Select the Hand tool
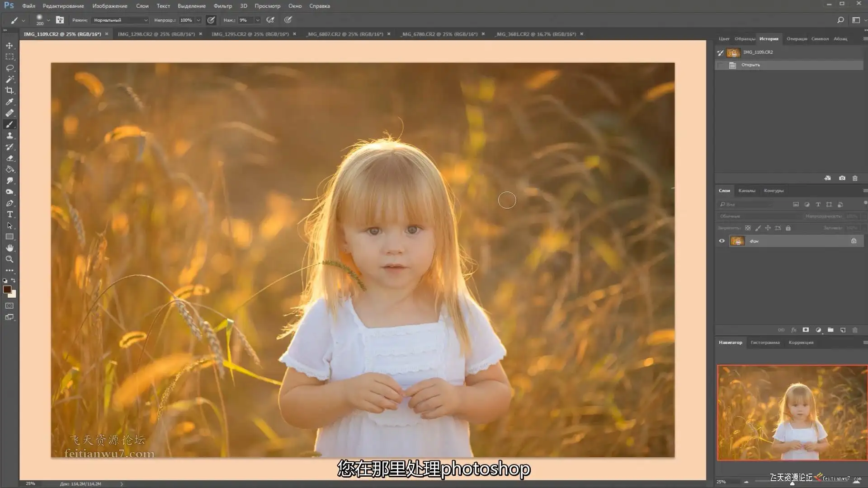The image size is (868, 488). coord(9,248)
